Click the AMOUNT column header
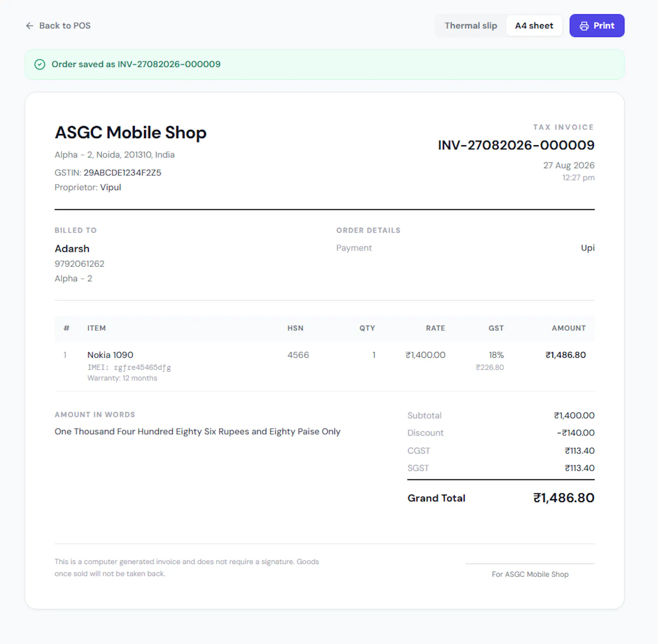The image size is (658, 644). 569,328
